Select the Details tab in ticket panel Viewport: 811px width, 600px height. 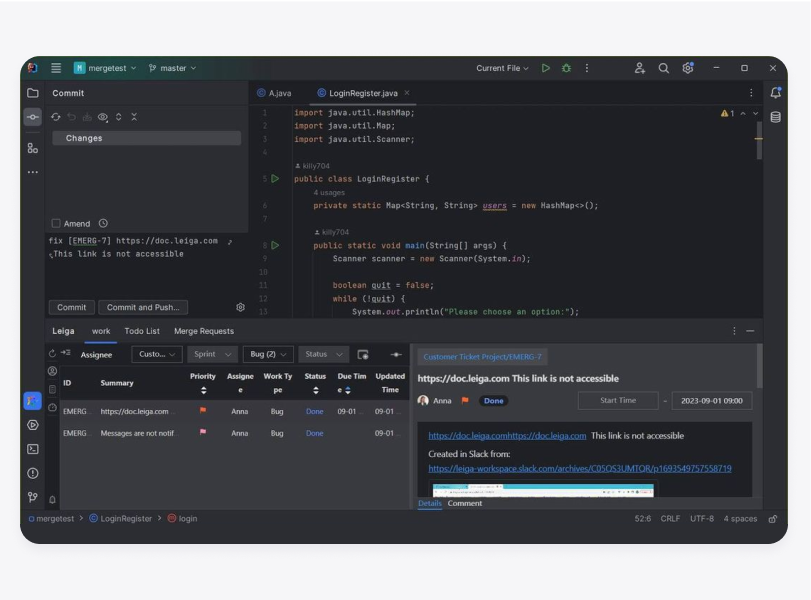[430, 503]
